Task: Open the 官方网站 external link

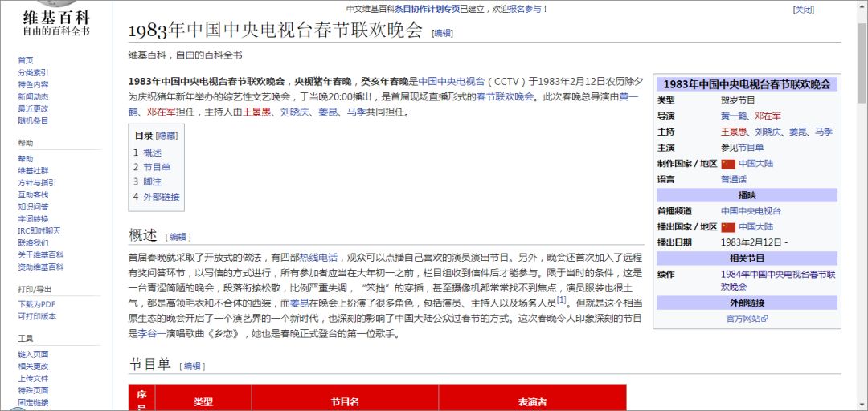Action: pos(747,319)
